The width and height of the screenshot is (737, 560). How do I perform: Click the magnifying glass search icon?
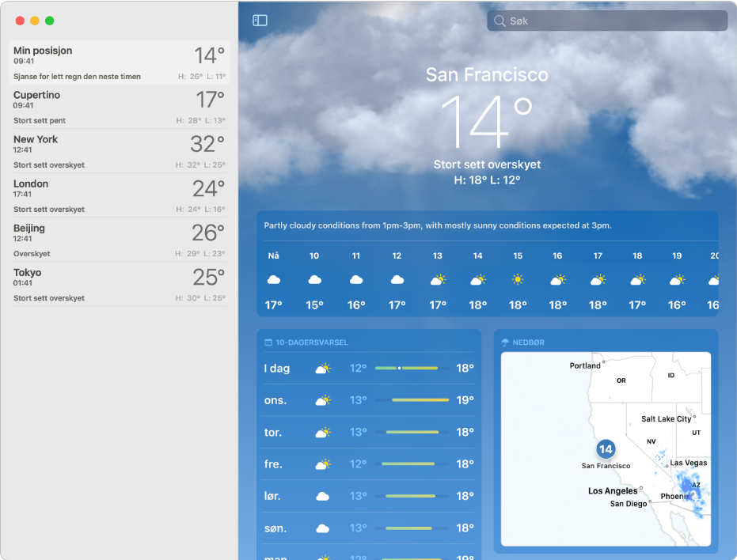tap(500, 21)
